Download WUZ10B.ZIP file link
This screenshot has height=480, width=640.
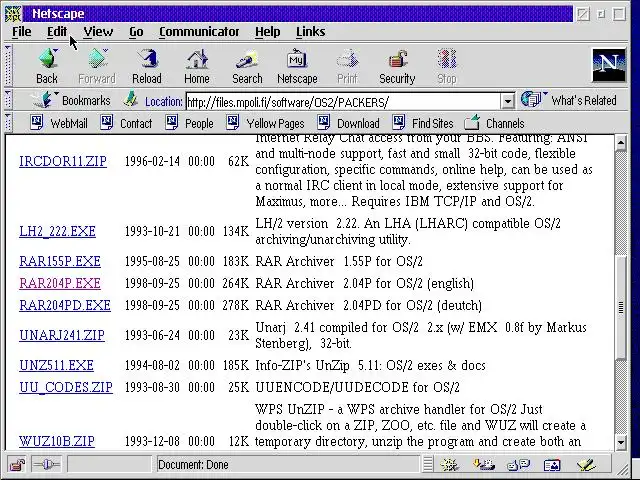(x=57, y=441)
